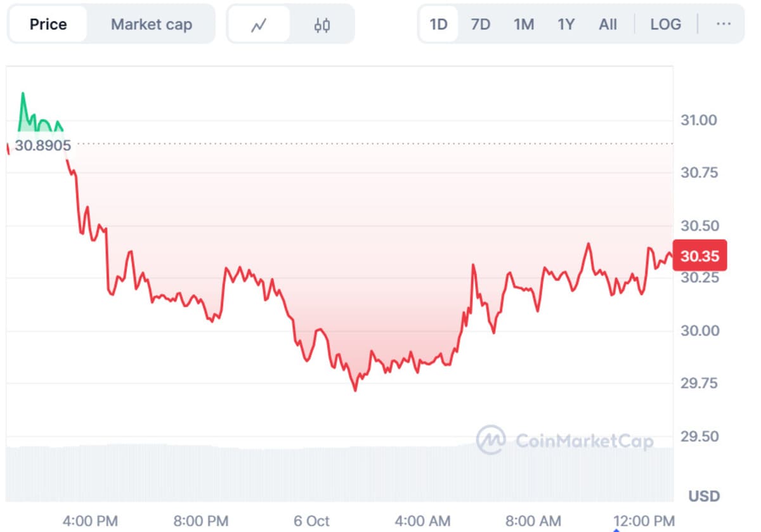Image resolution: width=761 pixels, height=532 pixels.
Task: Open the Market cap tab
Action: (x=152, y=24)
